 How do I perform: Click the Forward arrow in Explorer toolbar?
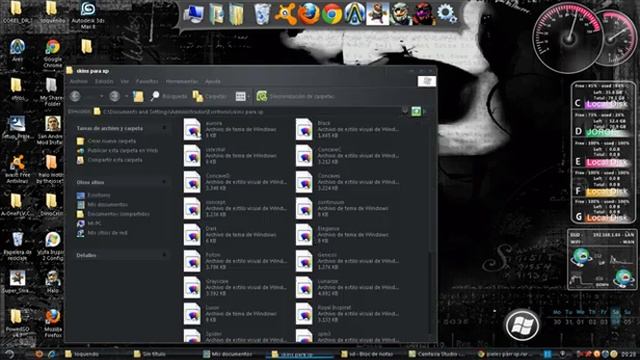(x=114, y=96)
